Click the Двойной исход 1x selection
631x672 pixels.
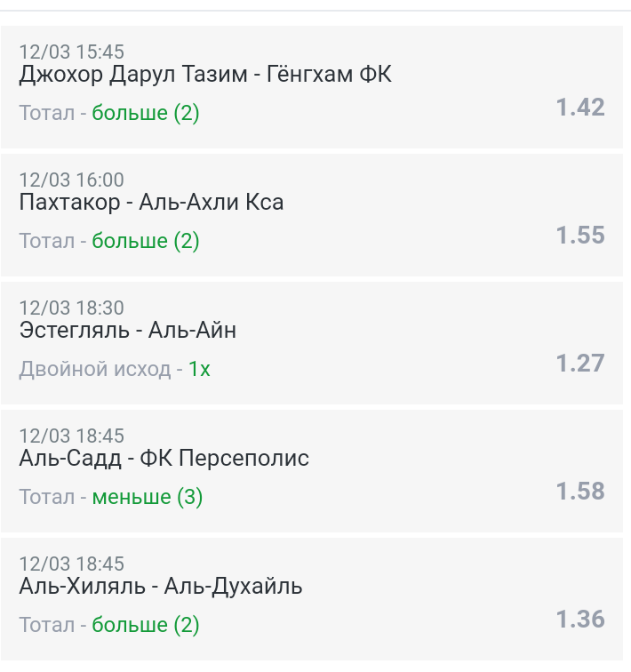[x=200, y=369]
